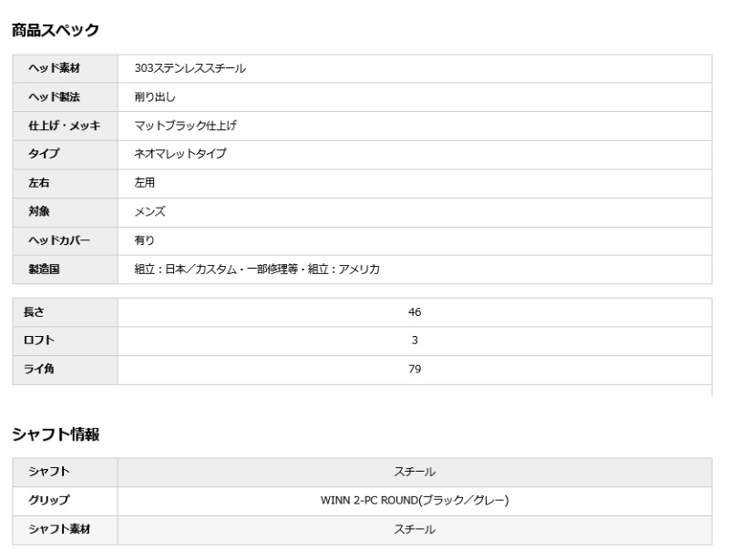Select the 303ステンレススチール value text
The image size is (729, 560).
(190, 68)
